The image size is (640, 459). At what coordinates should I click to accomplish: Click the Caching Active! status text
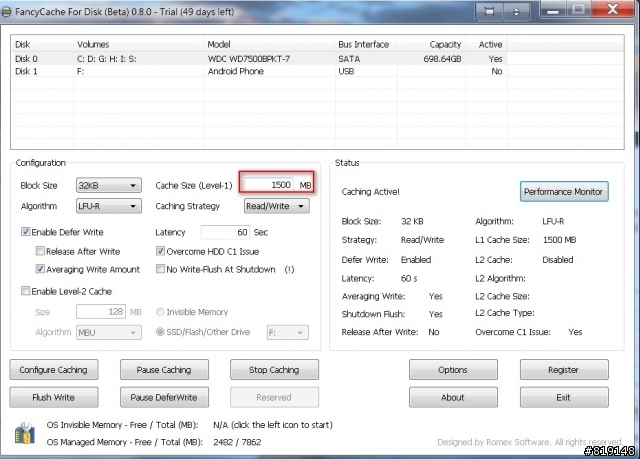click(370, 192)
